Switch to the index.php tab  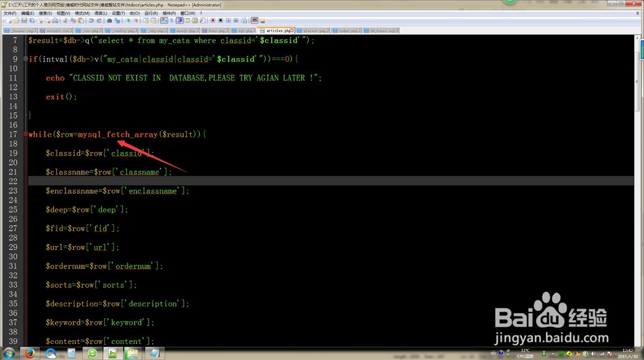click(x=346, y=31)
